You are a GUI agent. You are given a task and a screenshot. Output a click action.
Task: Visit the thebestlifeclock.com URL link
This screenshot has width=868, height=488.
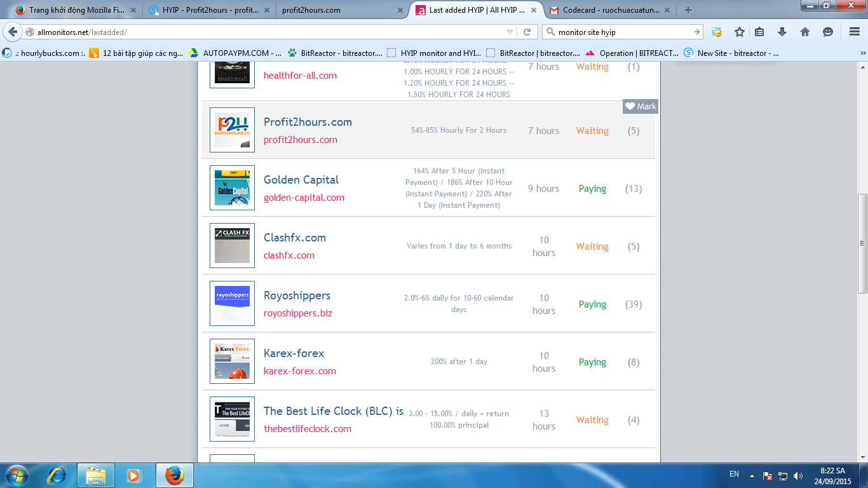(x=308, y=429)
